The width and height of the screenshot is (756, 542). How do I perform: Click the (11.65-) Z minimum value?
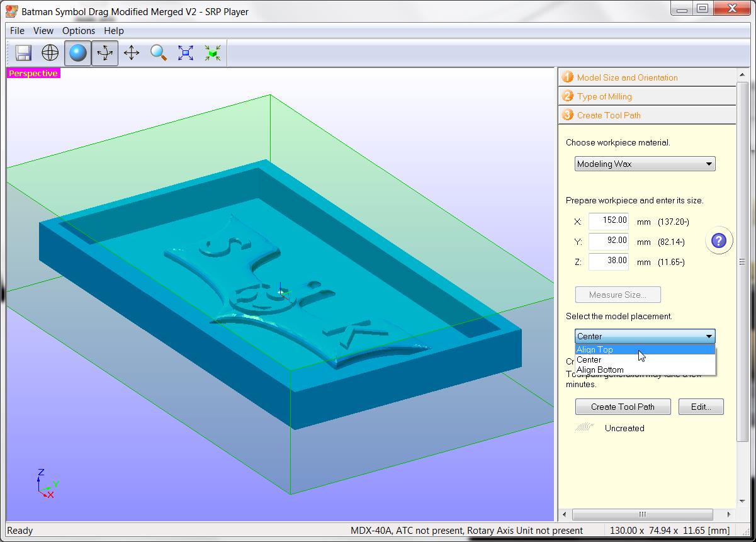671,262
